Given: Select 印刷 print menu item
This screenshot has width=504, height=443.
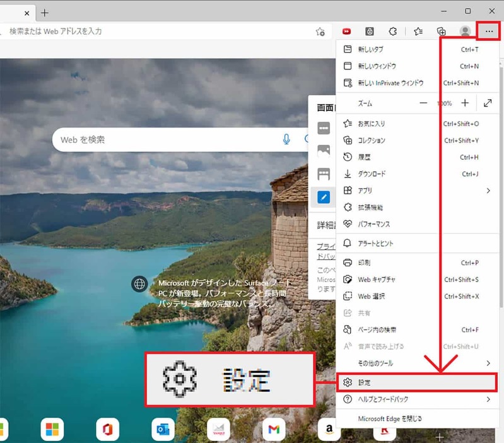Looking at the screenshot, I should [x=417, y=263].
